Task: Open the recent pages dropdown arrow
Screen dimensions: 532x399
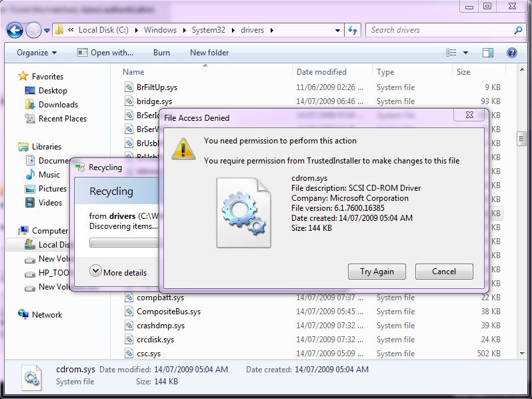Action: tap(47, 31)
